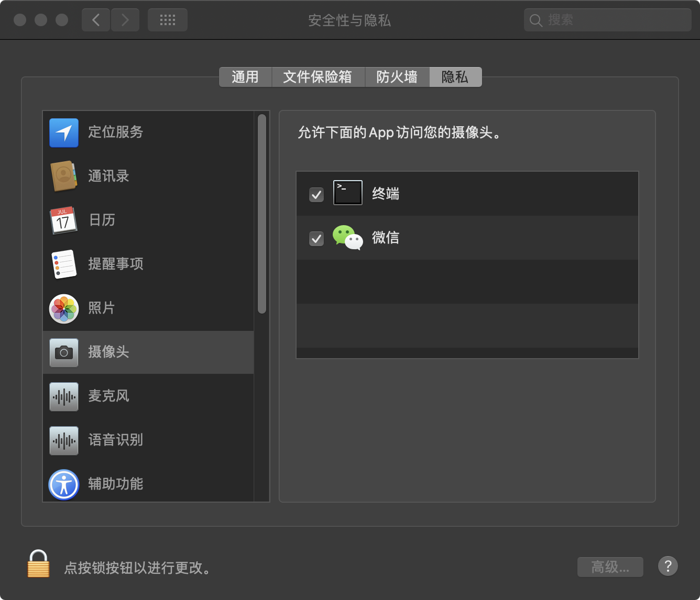
Task: Open 辅助功能 accessibility settings
Action: (x=63, y=484)
